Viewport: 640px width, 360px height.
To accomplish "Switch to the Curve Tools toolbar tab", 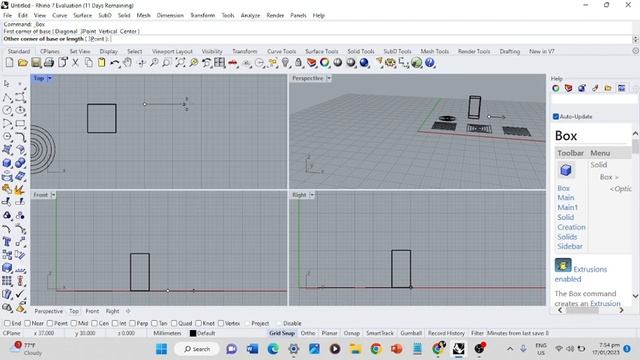I will [281, 51].
